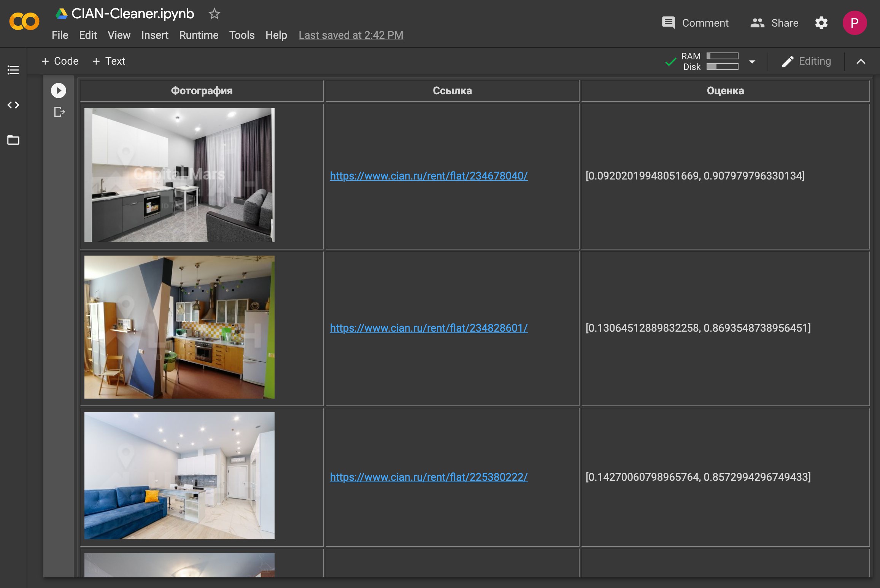
Task: Open the Tools menu
Action: tap(242, 35)
